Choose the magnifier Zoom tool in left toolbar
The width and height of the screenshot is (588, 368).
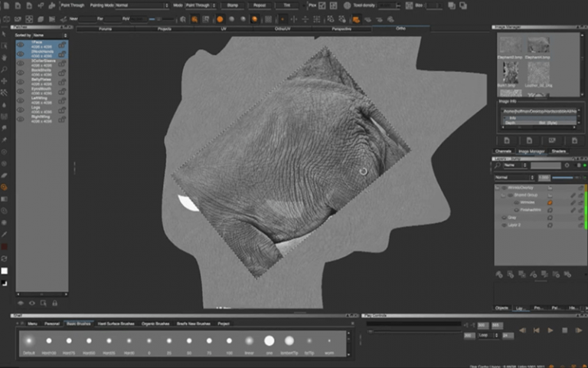click(4, 70)
